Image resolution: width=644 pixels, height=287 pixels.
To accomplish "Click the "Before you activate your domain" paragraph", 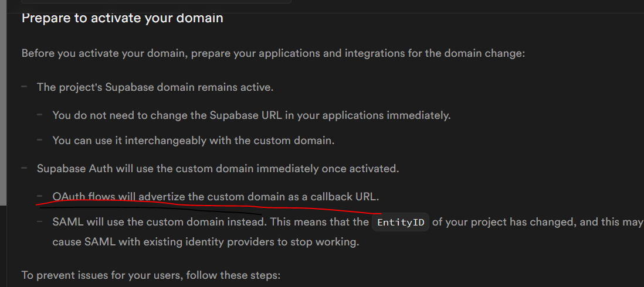I will [273, 54].
